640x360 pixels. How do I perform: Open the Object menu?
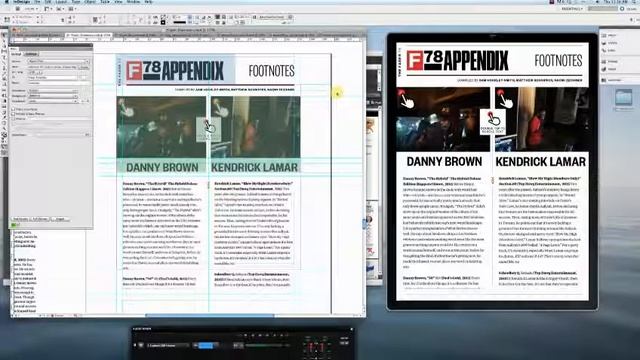click(x=90, y=2)
